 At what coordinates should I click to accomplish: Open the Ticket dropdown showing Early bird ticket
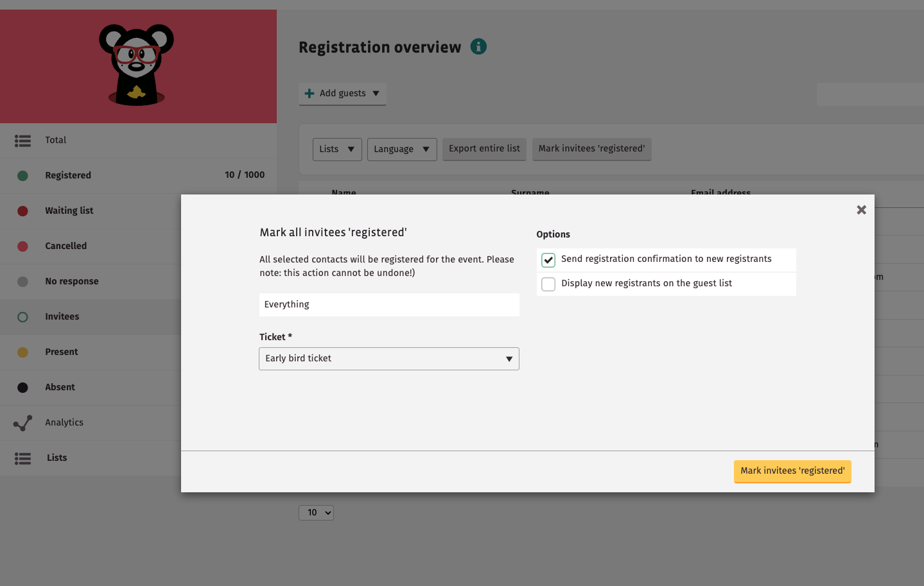388,358
